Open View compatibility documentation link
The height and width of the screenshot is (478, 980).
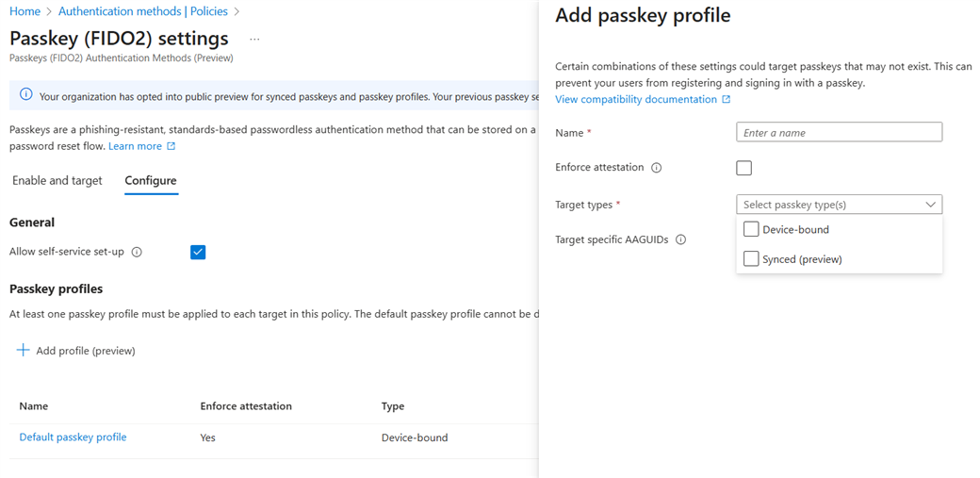636,99
